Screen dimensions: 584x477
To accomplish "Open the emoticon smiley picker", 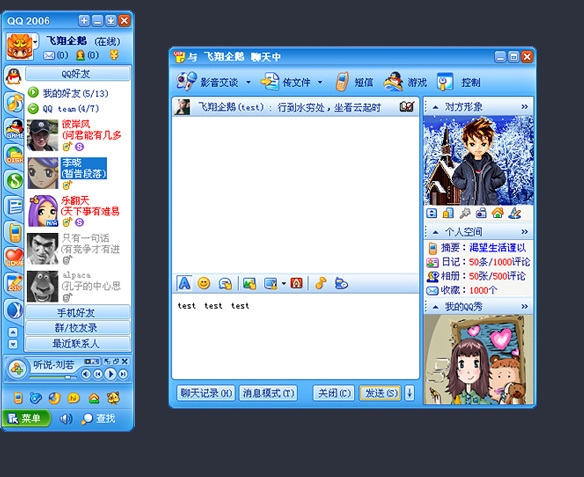I will pos(204,283).
